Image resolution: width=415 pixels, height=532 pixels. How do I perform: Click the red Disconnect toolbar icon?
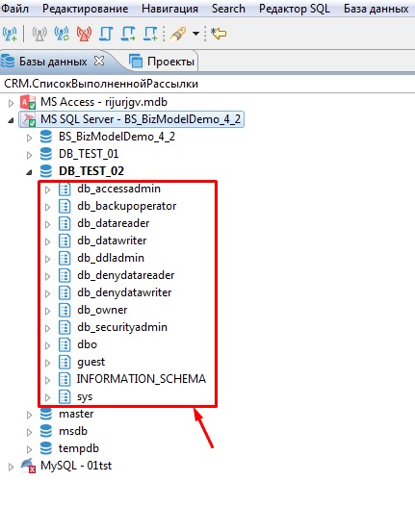(x=84, y=34)
